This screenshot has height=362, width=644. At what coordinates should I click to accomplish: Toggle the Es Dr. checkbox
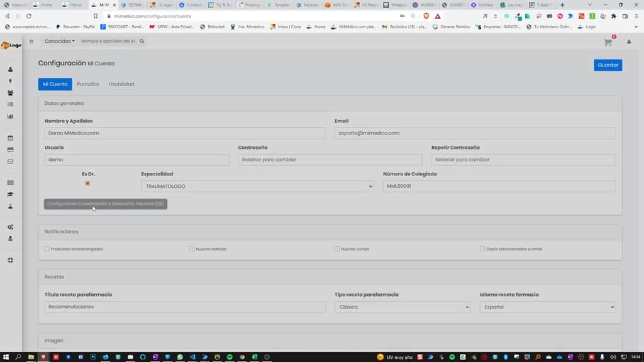coord(87,184)
